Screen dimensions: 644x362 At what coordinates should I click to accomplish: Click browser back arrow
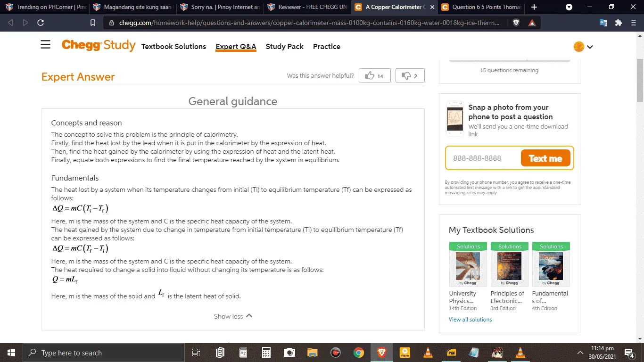pos(11,23)
